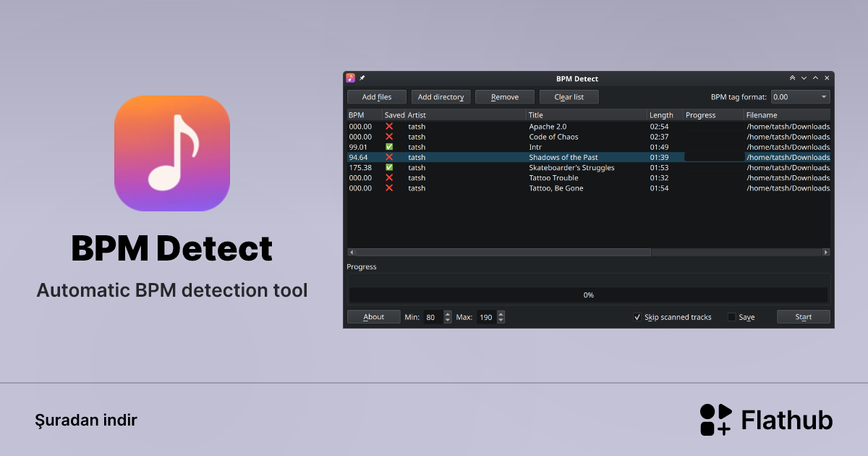Viewport: 868px width, 456px height.
Task: Click the 01:39 length cell
Action: click(659, 157)
